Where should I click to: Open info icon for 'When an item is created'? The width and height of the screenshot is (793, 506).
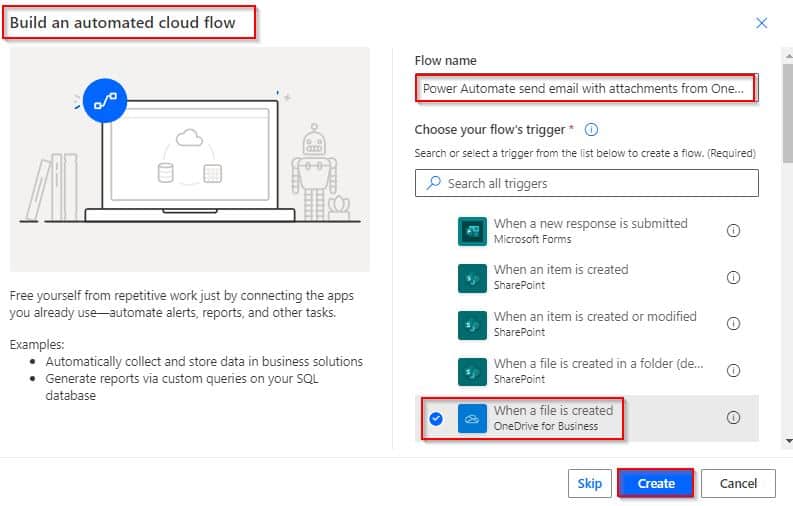733,278
